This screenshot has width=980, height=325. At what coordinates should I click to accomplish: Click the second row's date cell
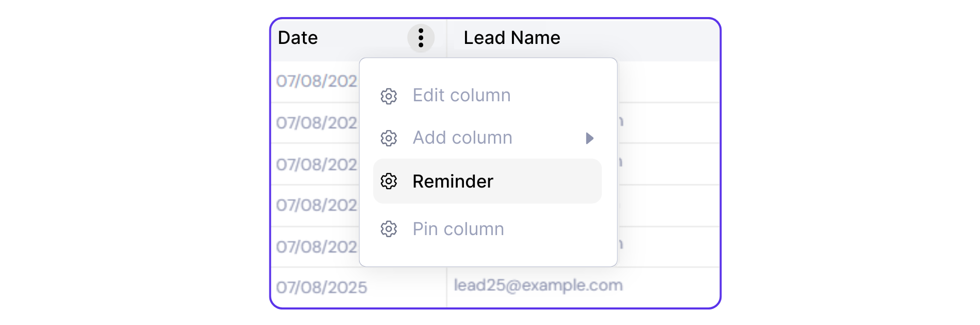pyautogui.click(x=316, y=123)
